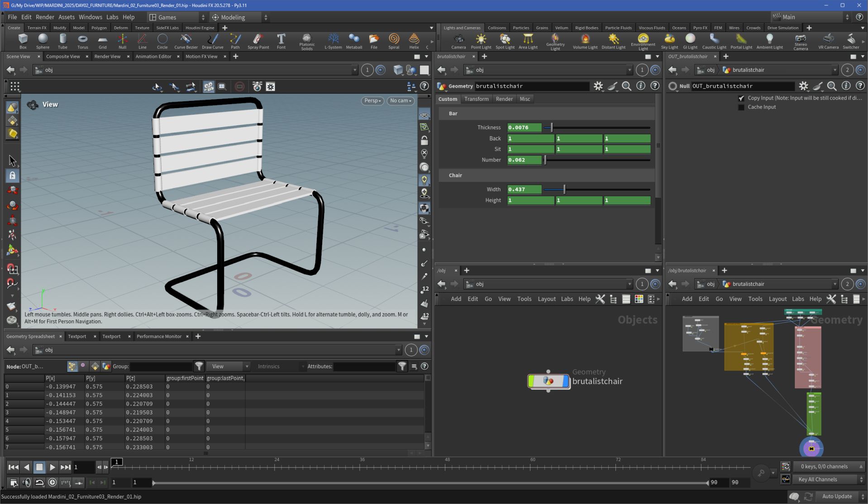Screen dimensions: 868x504
Task: Switch to the Transform parameter tab
Action: (x=476, y=99)
